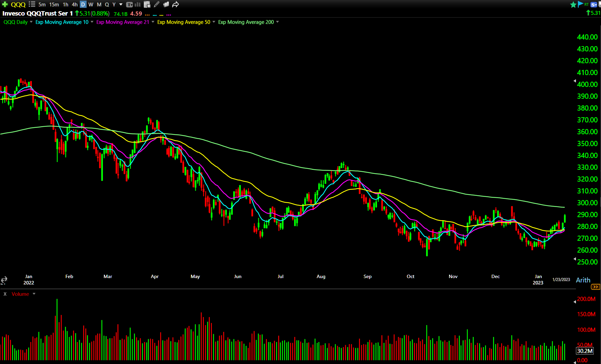Open the chart templates folder icon
The image size is (601, 364).
click(x=166, y=4)
